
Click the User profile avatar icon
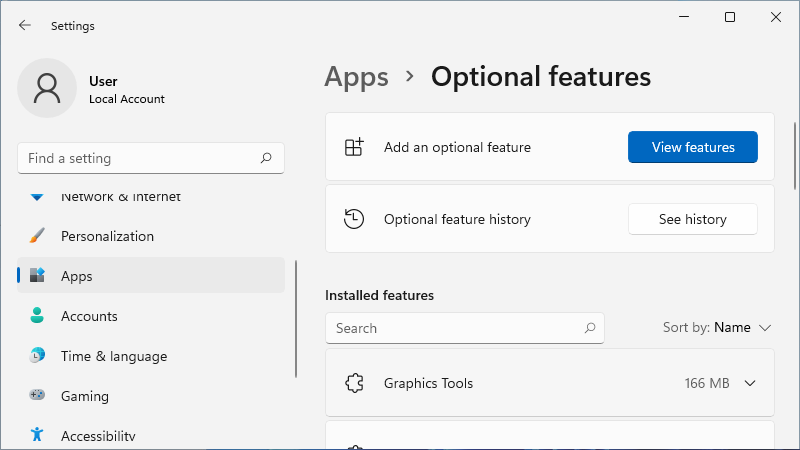pos(46,88)
